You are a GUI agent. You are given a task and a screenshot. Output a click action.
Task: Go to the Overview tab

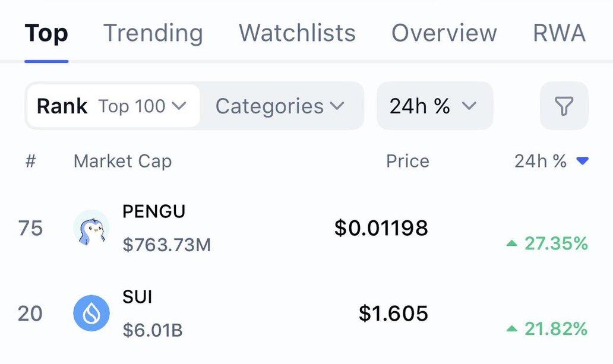444,33
